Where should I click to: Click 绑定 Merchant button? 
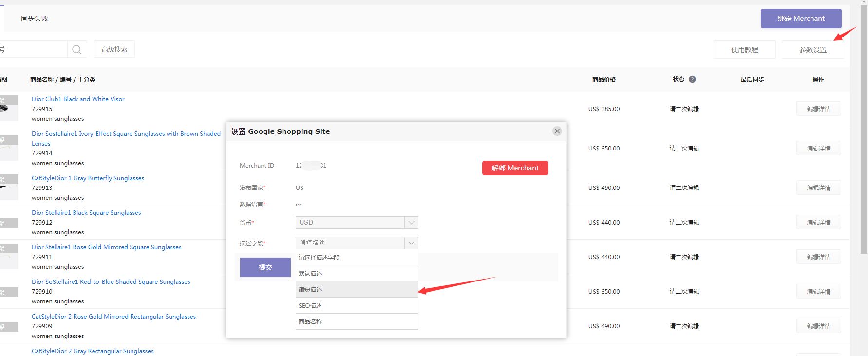point(801,19)
